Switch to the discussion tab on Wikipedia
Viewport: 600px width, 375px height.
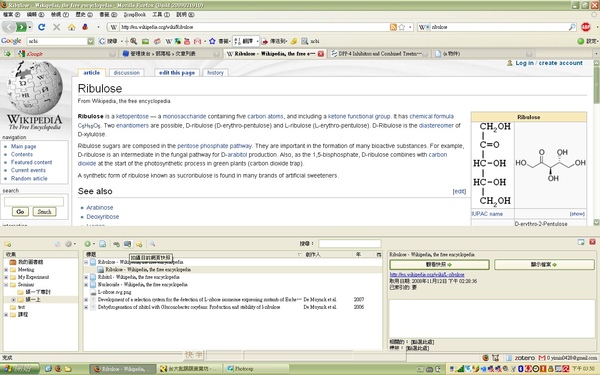(x=127, y=73)
